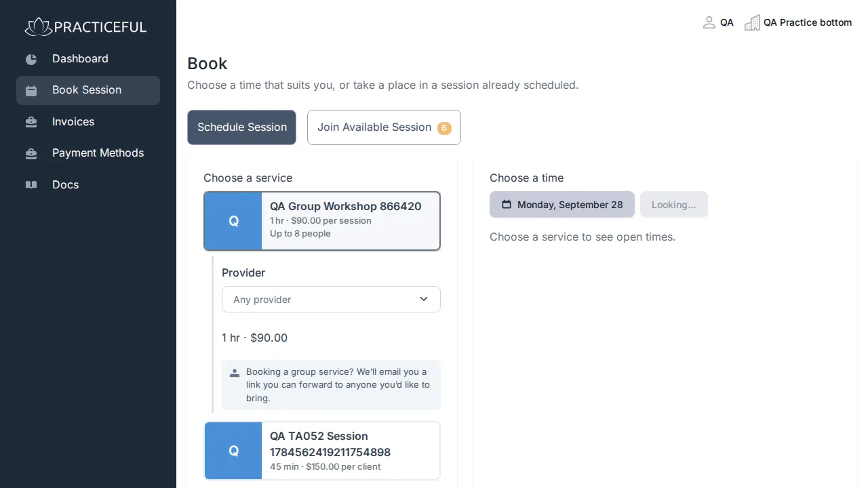Open Payment Methods in the sidebar
The image size is (868, 488).
88,153
